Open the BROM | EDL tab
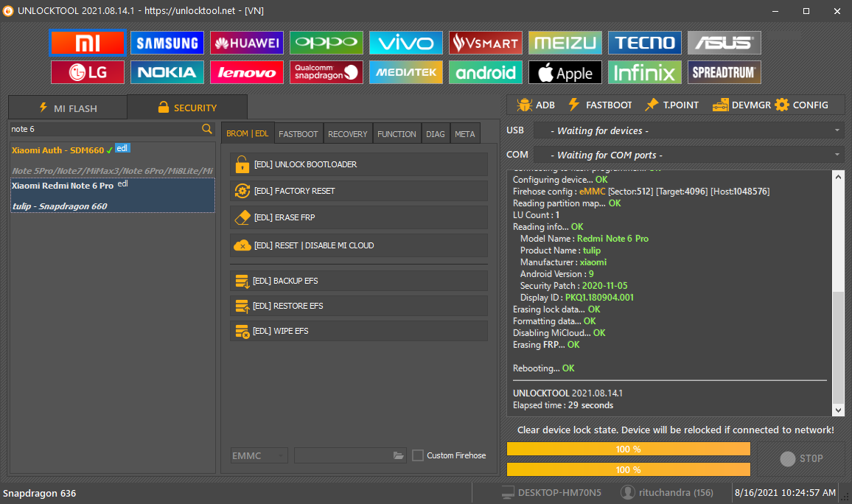 point(247,133)
